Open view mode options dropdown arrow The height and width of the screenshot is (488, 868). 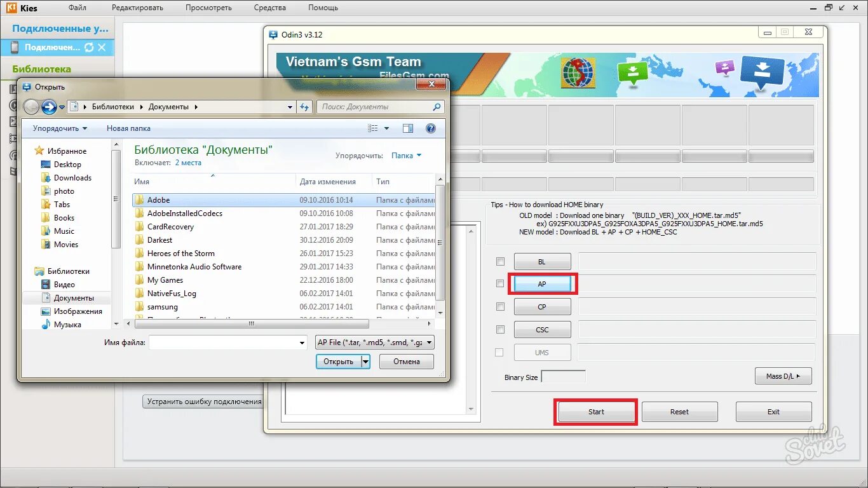pos(386,128)
